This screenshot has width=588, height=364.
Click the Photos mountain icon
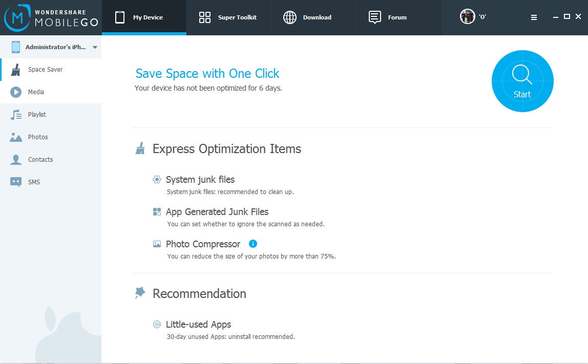pyautogui.click(x=16, y=137)
